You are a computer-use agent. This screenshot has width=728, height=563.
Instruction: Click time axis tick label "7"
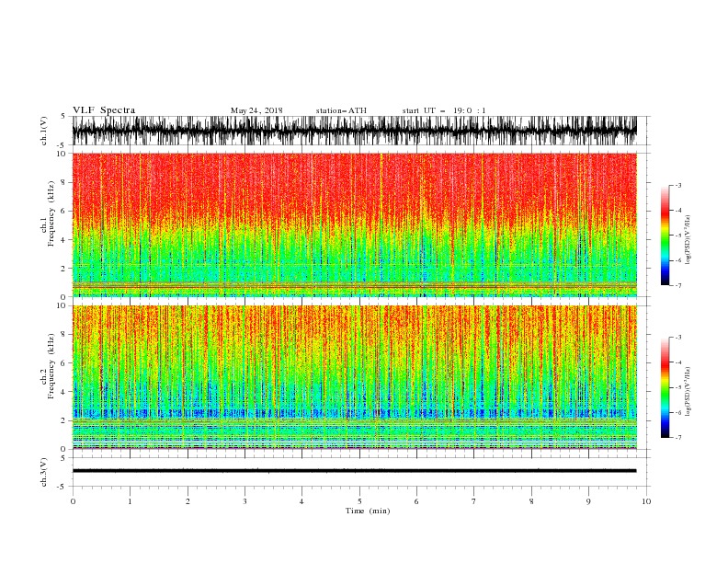coord(474,501)
